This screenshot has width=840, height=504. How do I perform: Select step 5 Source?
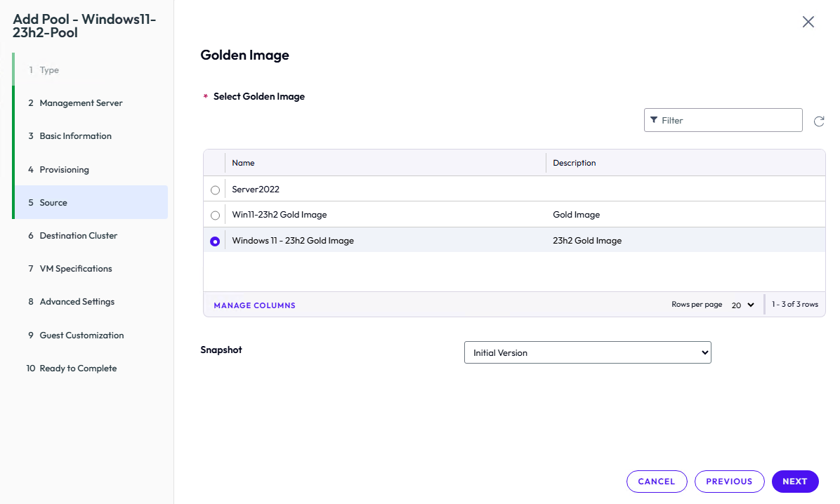point(91,202)
